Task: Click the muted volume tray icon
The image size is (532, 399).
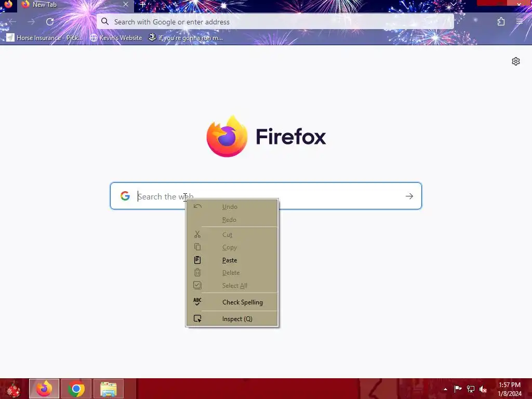Action: tap(483, 389)
